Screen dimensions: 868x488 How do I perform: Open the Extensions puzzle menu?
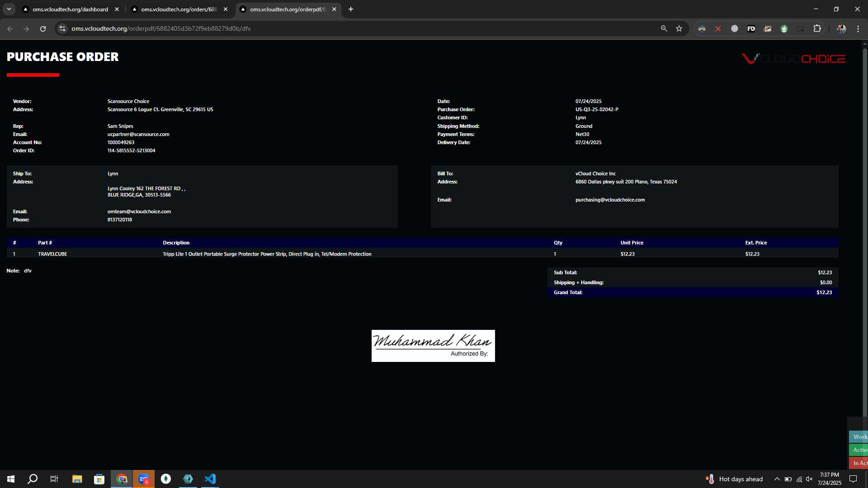[x=817, y=28]
